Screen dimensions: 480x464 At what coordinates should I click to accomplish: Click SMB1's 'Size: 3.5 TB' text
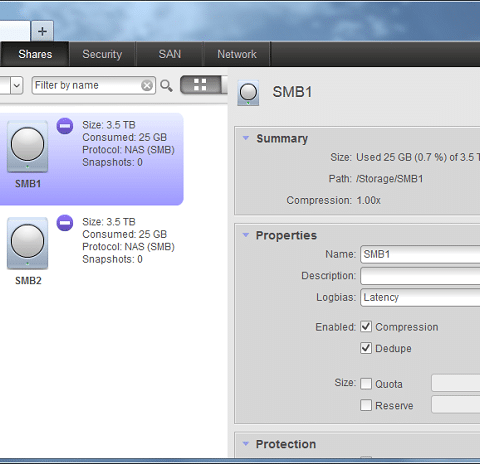pyautogui.click(x=109, y=125)
